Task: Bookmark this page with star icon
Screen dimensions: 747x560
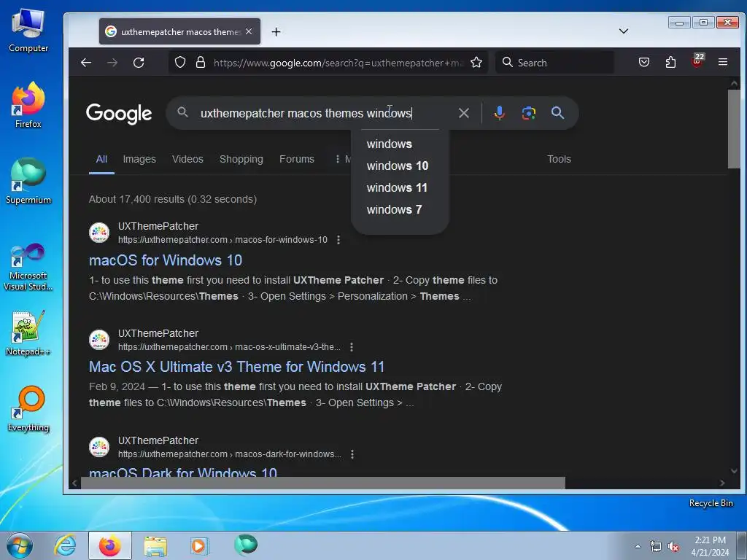Action: (x=476, y=63)
